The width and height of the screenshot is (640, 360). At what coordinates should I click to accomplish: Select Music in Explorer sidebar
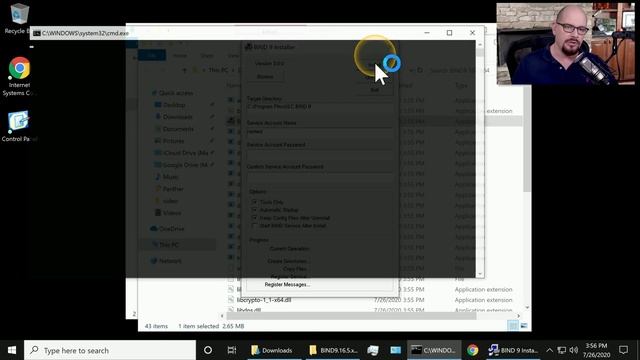[170, 177]
